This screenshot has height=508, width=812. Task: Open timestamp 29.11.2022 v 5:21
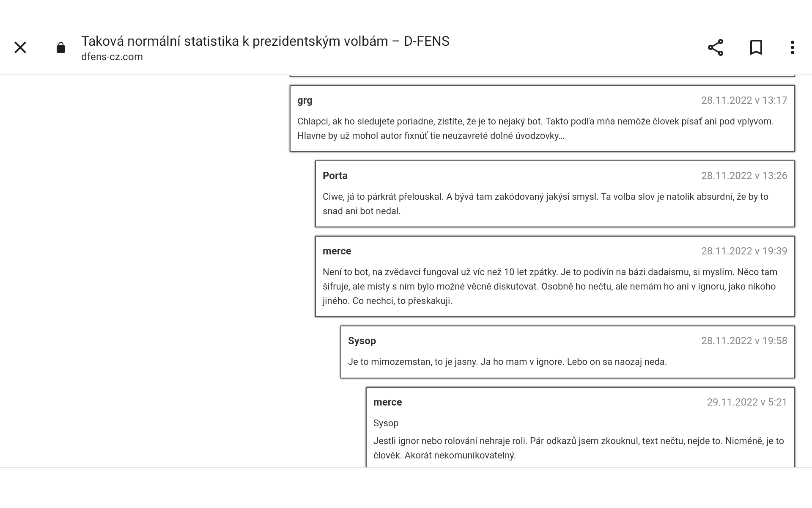pos(747,402)
